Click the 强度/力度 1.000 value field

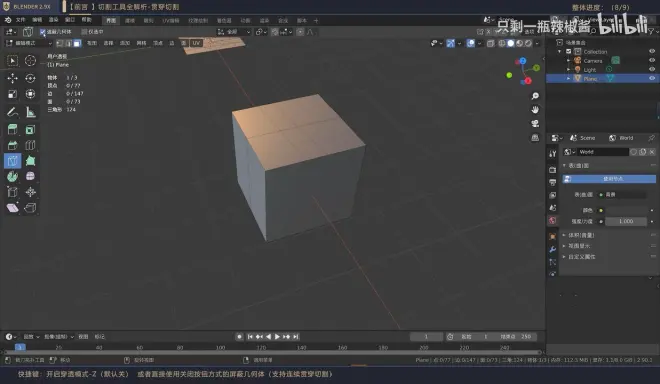click(x=626, y=221)
